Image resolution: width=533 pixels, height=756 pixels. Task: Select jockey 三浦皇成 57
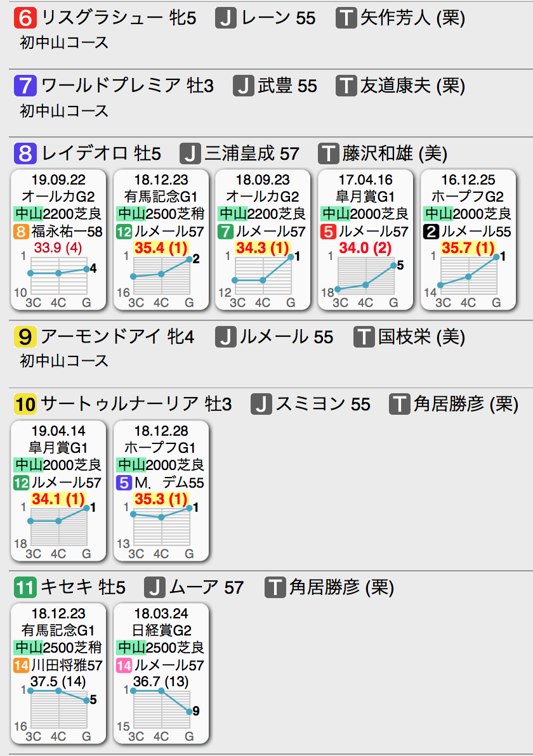click(252, 154)
